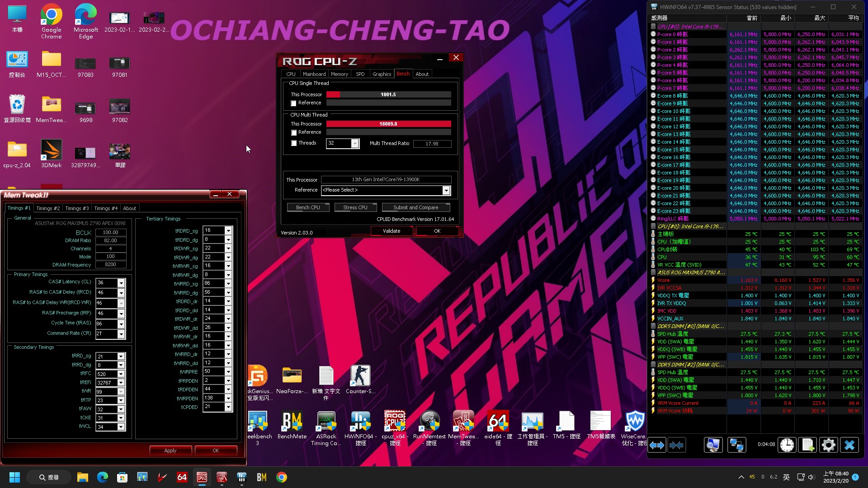Image resolution: width=868 pixels, height=488 pixels.
Task: Check the Threads checkbox in CPU-Z Bench
Action: tap(293, 143)
